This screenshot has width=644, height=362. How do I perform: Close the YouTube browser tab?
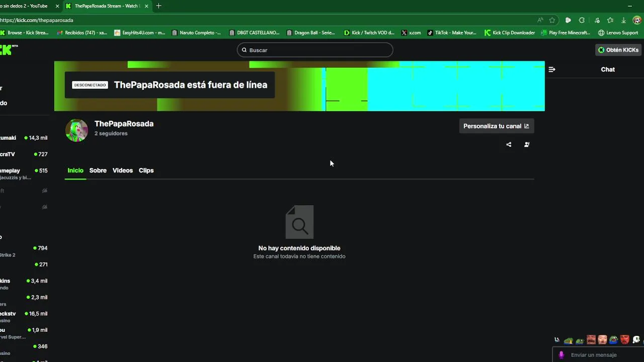57,6
